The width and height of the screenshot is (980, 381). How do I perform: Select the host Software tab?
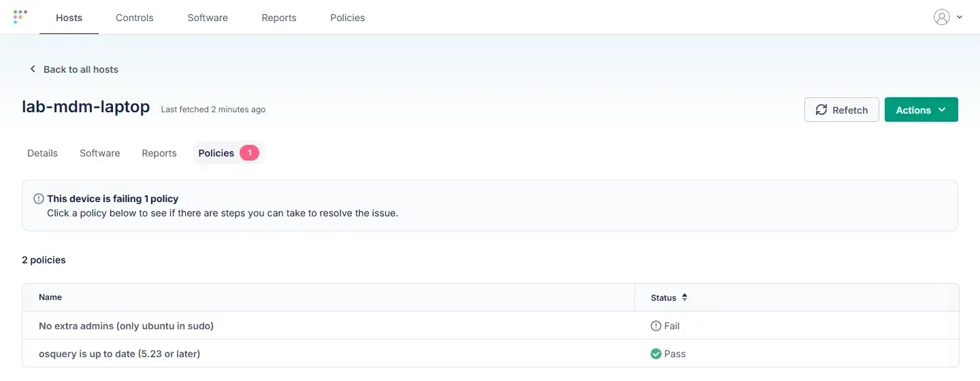click(x=100, y=153)
